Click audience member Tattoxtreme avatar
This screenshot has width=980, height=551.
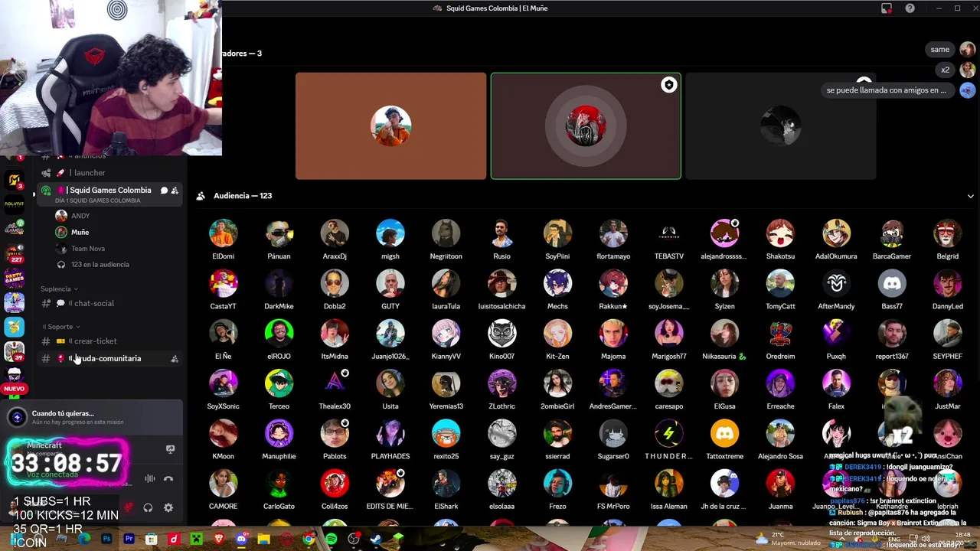(724, 434)
